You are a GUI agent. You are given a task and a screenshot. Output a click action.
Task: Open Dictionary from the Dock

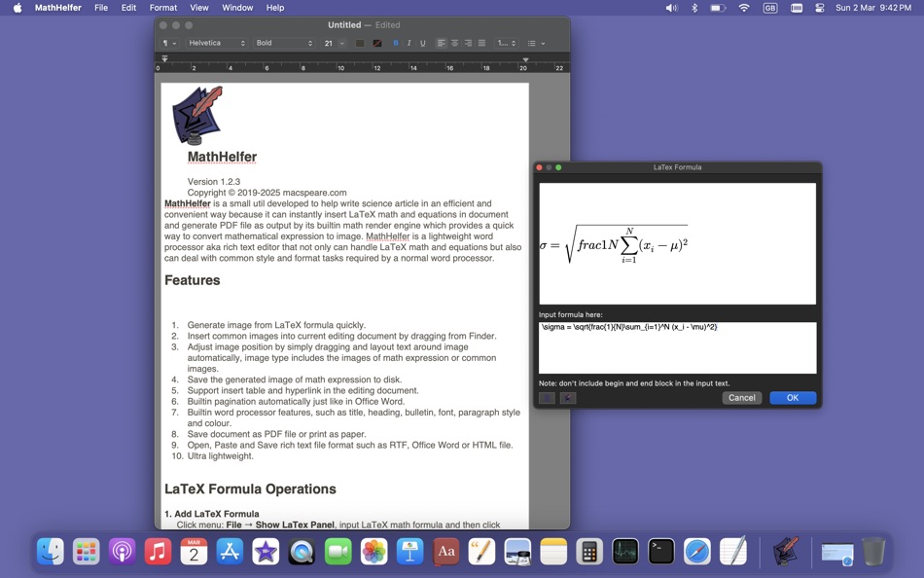pyautogui.click(x=446, y=552)
